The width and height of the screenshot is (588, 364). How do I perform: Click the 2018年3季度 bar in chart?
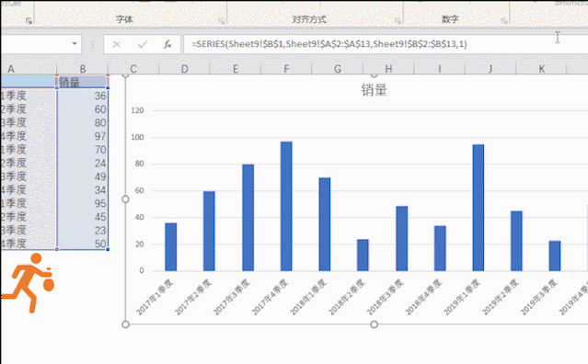coord(401,239)
